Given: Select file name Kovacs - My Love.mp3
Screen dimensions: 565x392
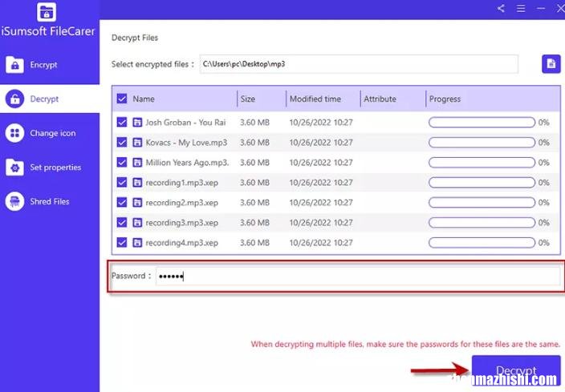Looking at the screenshot, I should tap(186, 143).
